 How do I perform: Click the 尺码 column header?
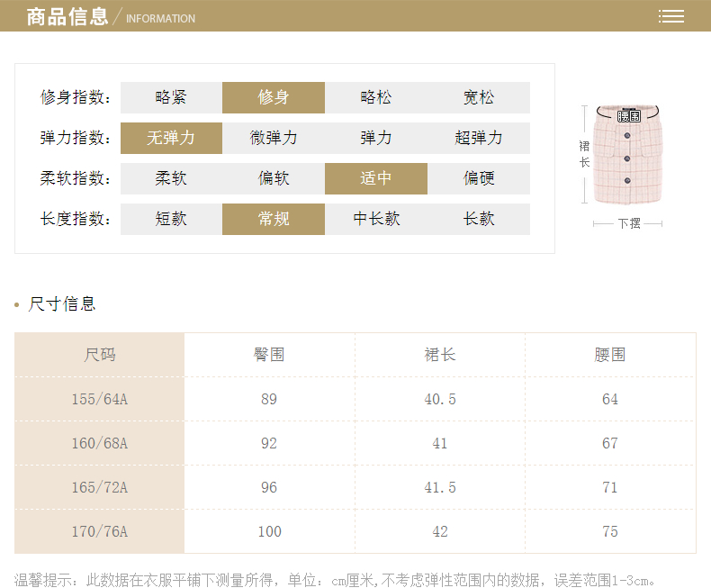(x=100, y=355)
